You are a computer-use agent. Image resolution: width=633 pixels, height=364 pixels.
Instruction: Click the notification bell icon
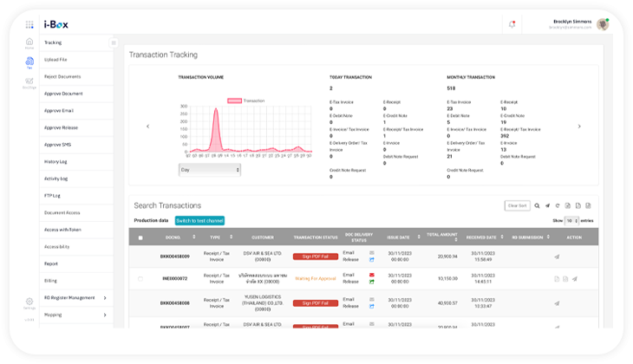pyautogui.click(x=512, y=24)
